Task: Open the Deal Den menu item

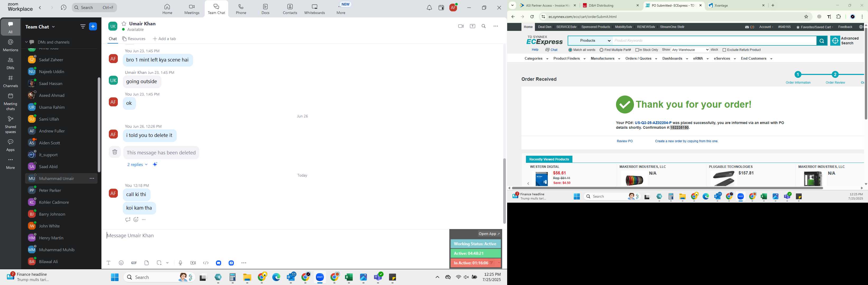Action: tap(544, 27)
